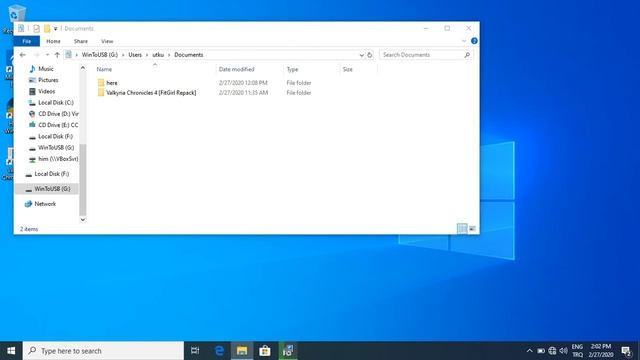
Task: Open the ENG language input indicator
Action: point(577,351)
